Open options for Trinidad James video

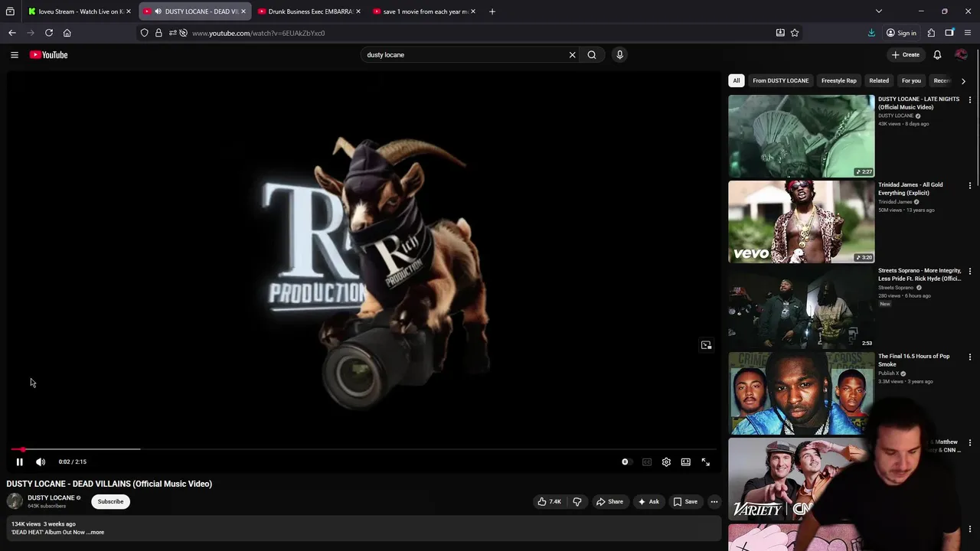click(x=970, y=185)
